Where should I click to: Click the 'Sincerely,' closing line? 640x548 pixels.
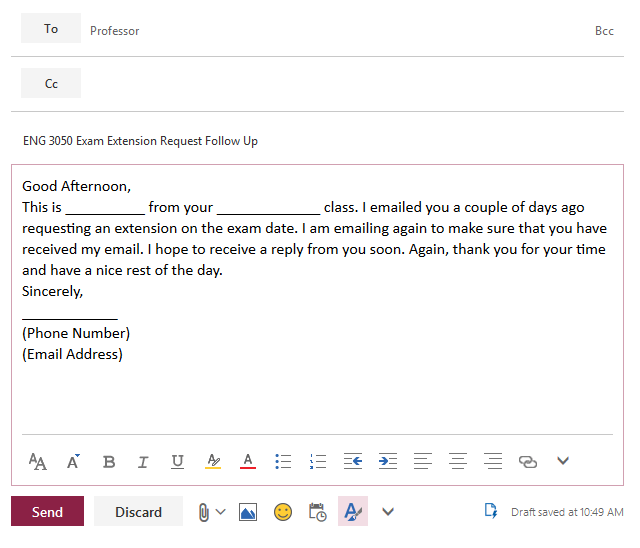pos(52,291)
